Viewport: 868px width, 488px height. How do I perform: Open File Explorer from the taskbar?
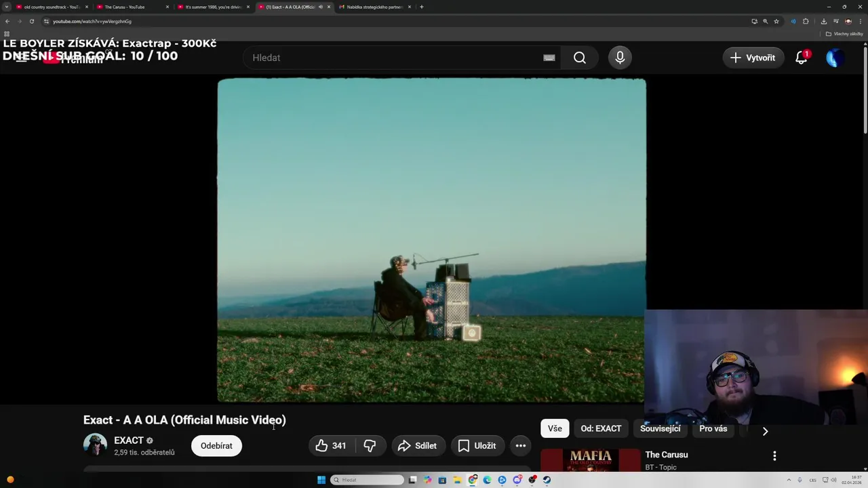[x=458, y=480]
